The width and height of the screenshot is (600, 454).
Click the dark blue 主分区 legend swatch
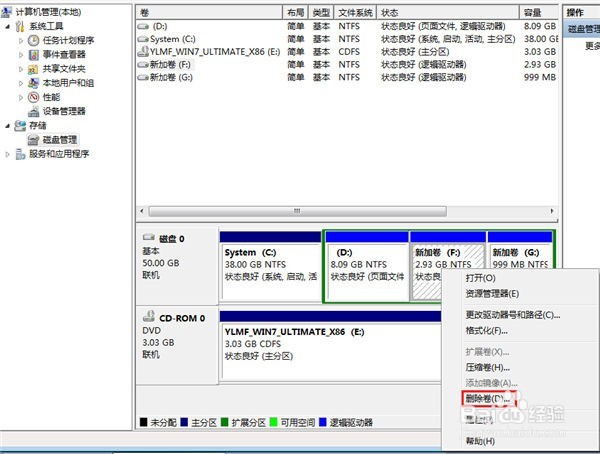tap(184, 422)
